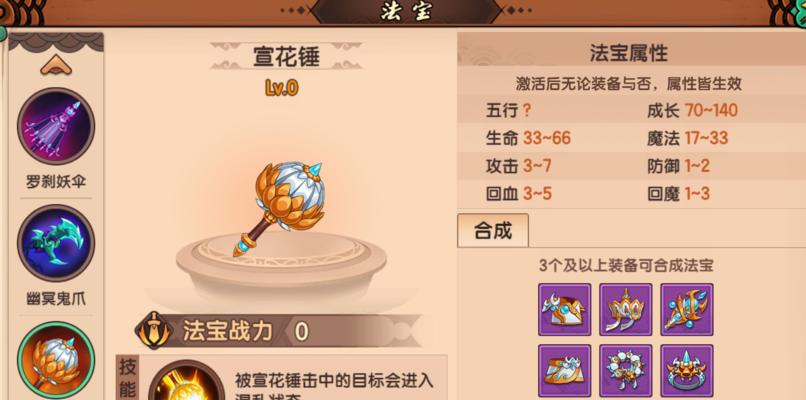The width and height of the screenshot is (806, 400).
Task: Tap the 法宝战力 sword emblem icon
Action: point(154,331)
